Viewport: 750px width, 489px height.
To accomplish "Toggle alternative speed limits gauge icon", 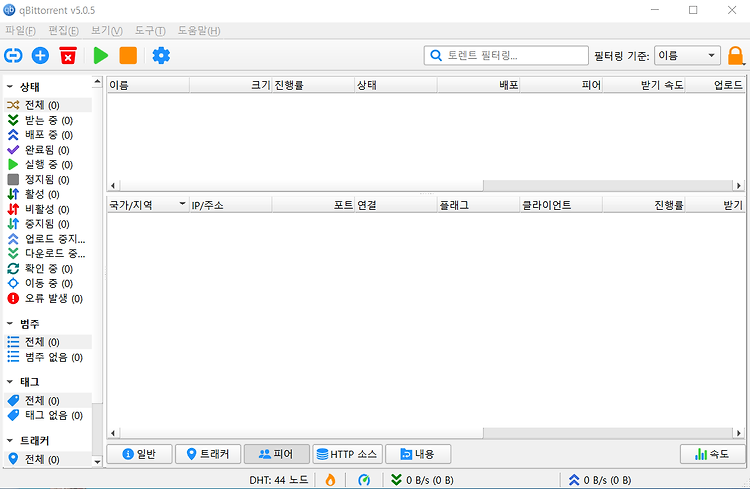I will (364, 480).
